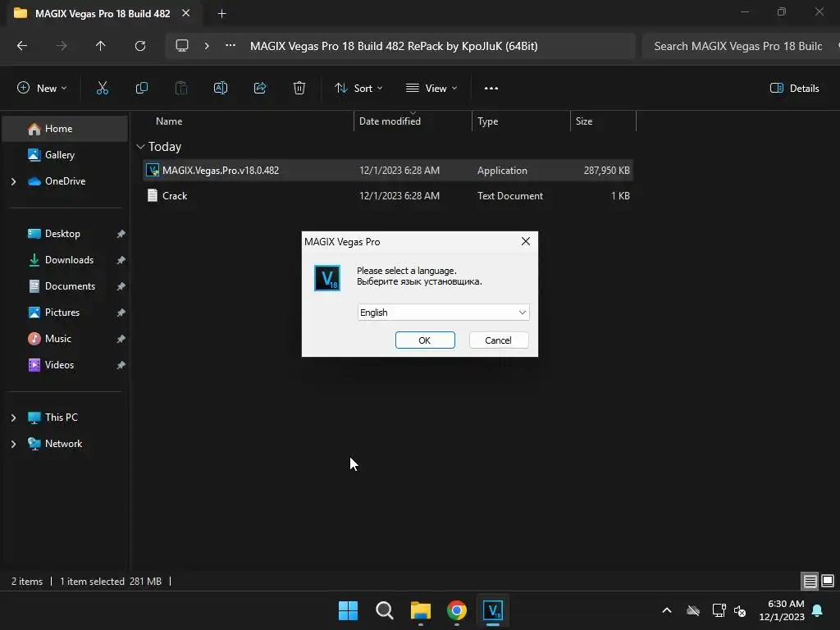The image size is (840, 630).
Task: Open taskbar Search
Action: point(384,610)
